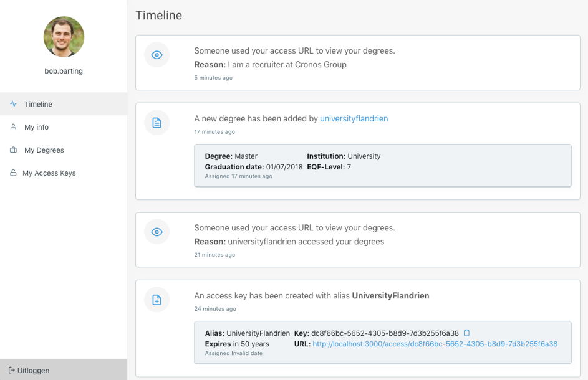Click 'Assigned Invalid date' text
Screen dimensions: 588x380
234,353
